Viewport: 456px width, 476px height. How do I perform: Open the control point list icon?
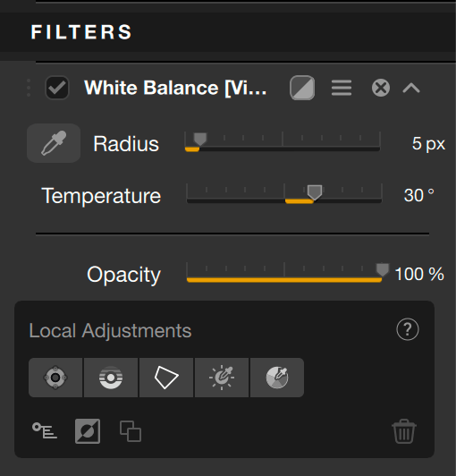[45, 430]
